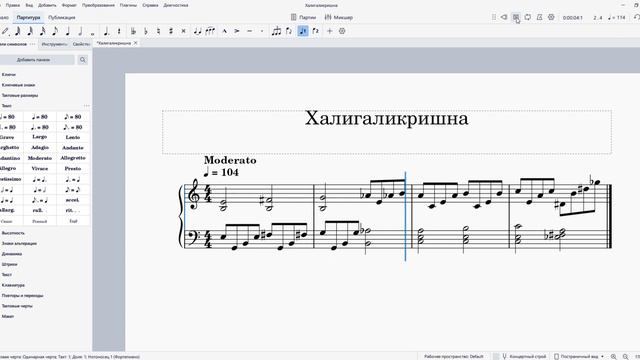Toggle note input pencil mode
Image resolution: width=640 pixels, height=360 pixels.
(x=5, y=31)
